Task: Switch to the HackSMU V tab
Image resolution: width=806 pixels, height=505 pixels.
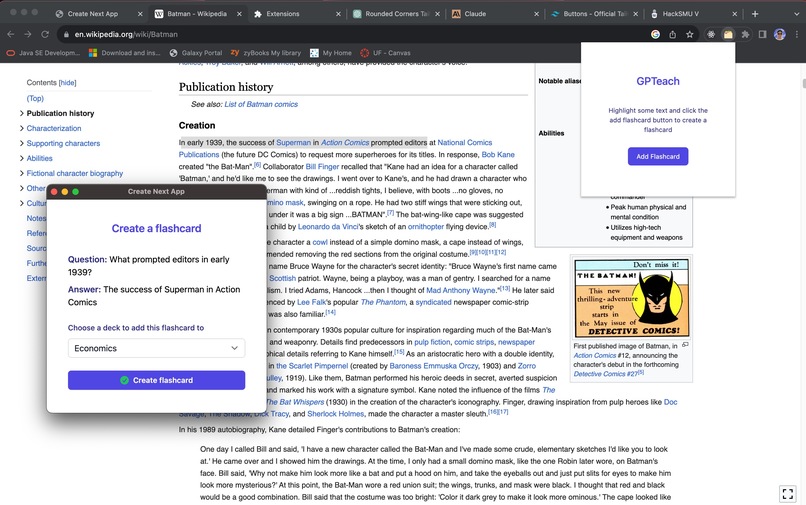Action: click(x=681, y=14)
